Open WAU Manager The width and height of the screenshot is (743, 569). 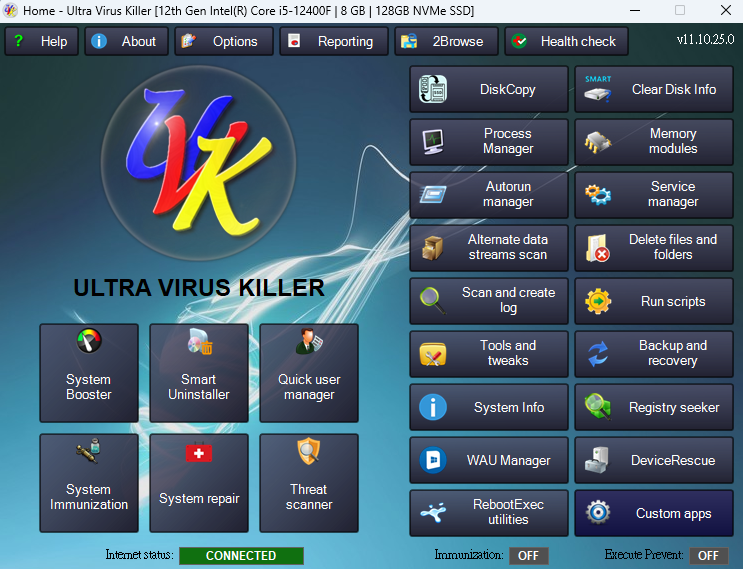[x=489, y=460]
